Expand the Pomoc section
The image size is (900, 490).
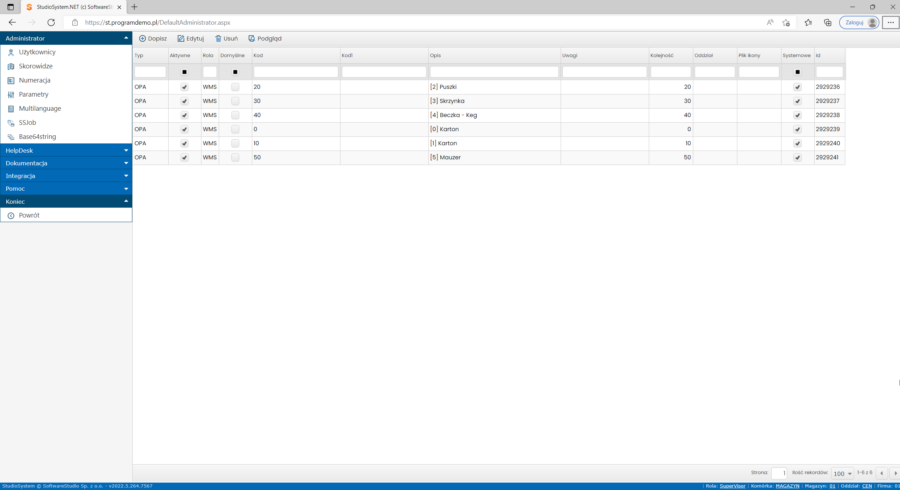[x=66, y=188]
